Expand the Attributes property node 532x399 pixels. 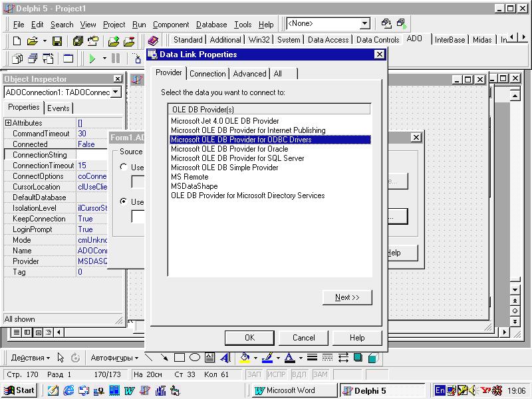[8, 122]
